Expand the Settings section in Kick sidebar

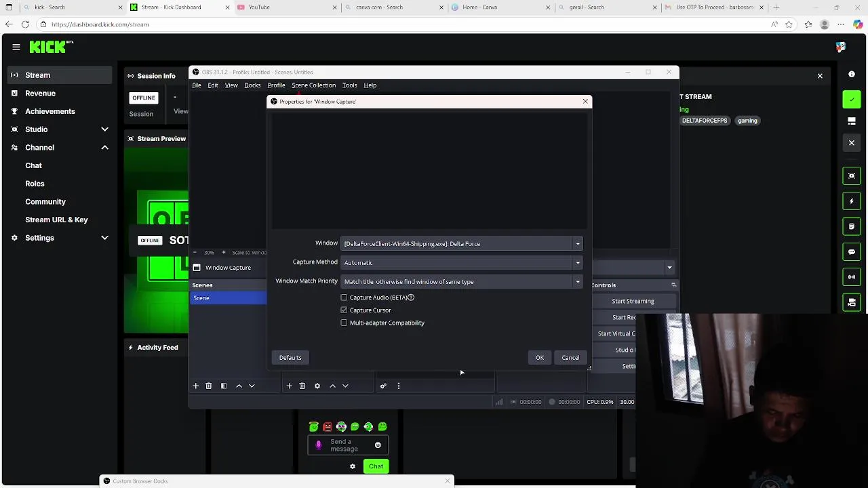(x=104, y=238)
